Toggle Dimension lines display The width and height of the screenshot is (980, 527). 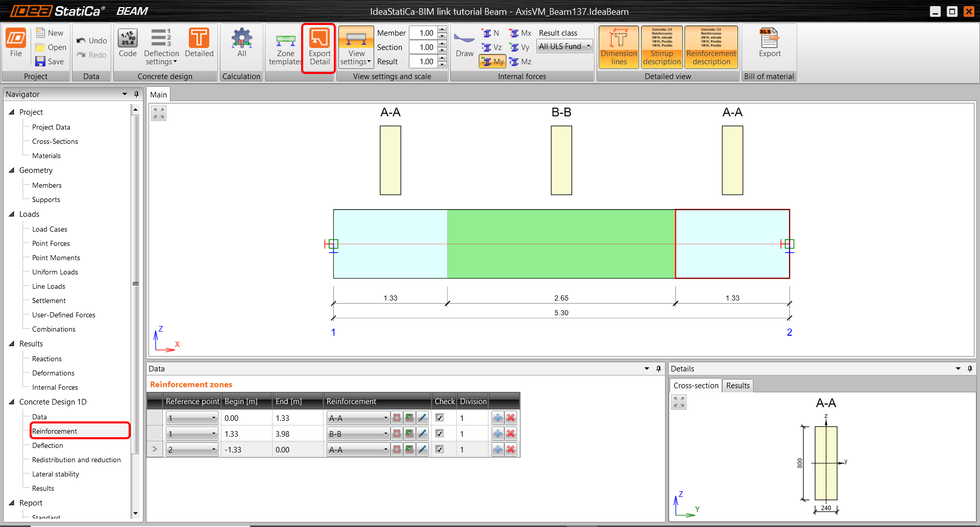tap(619, 47)
